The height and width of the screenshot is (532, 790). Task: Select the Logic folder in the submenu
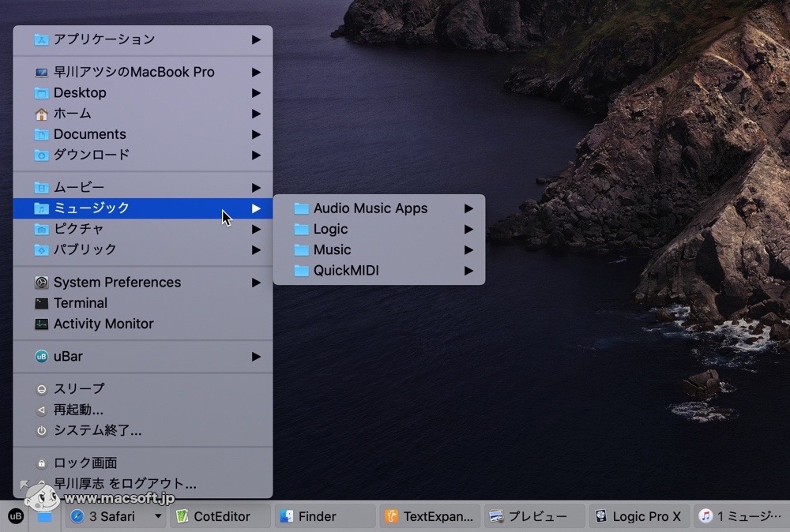(330, 229)
